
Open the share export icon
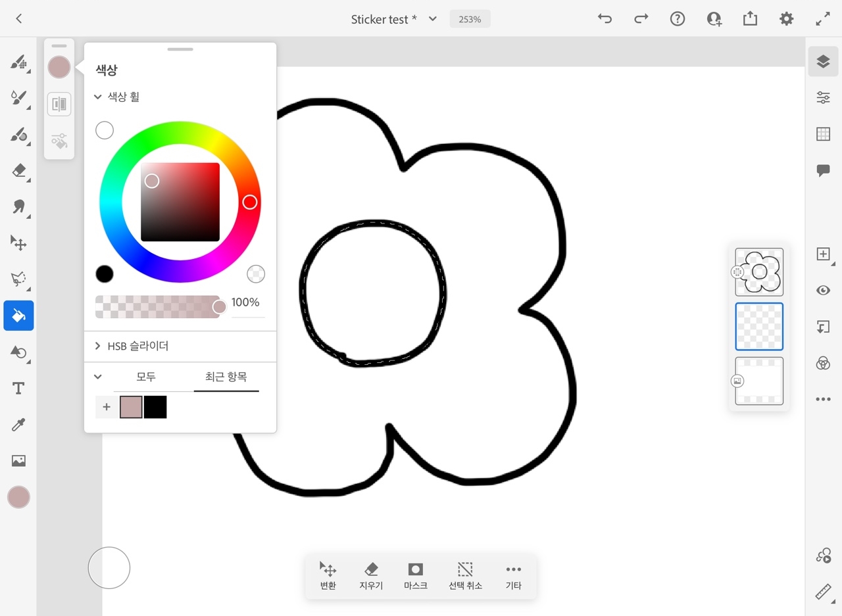[x=750, y=19]
